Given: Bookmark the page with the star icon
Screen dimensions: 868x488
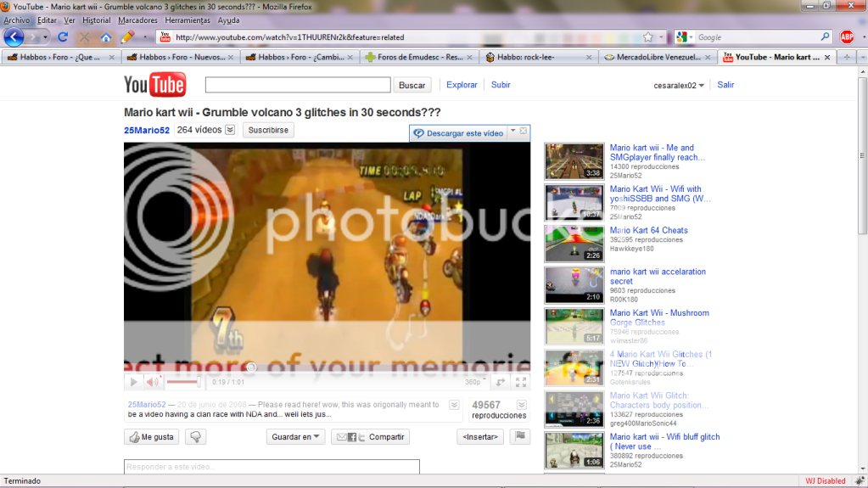Looking at the screenshot, I should (x=648, y=37).
